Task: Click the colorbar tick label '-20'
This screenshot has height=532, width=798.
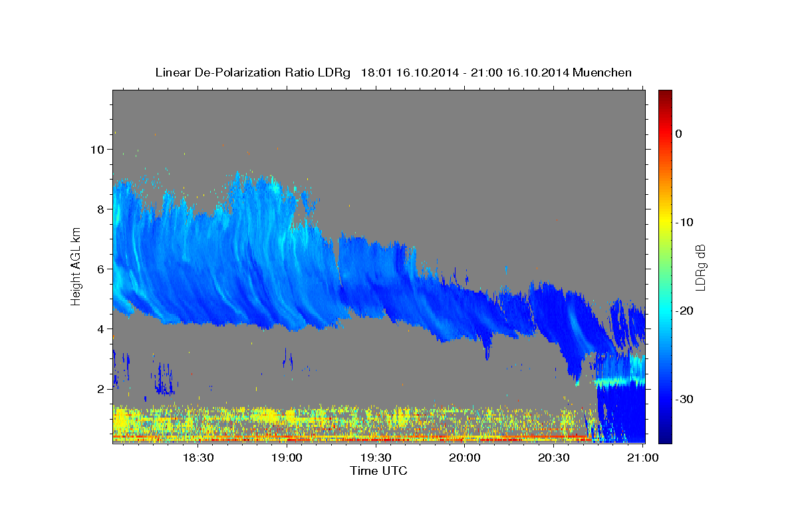Action: pyautogui.click(x=684, y=311)
